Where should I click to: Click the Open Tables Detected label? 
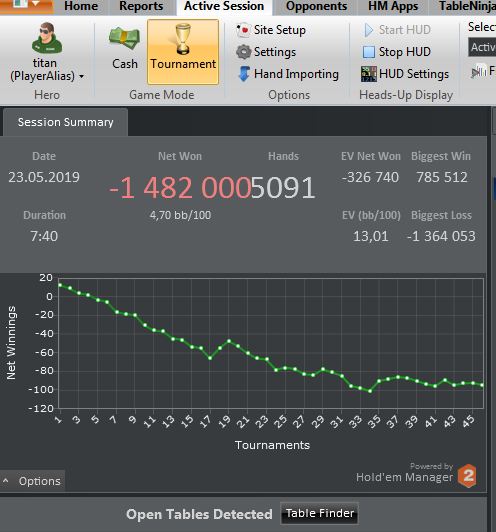[x=199, y=514]
